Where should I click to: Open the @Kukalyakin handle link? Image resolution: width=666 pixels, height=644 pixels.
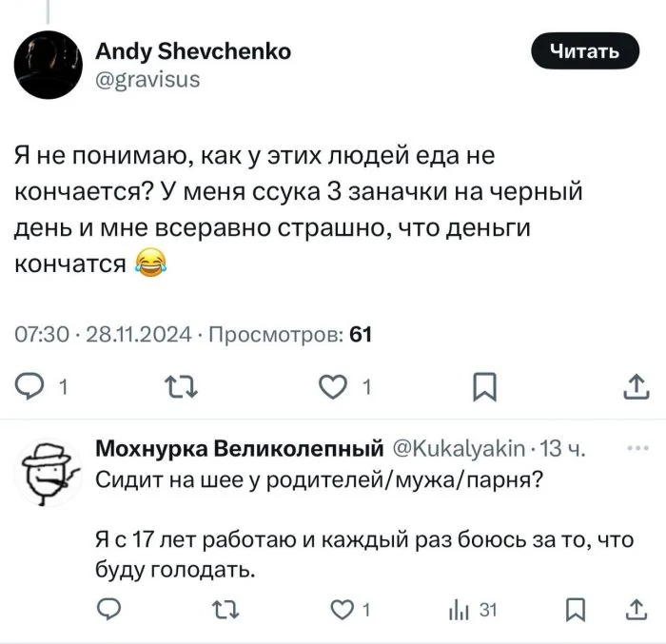[x=460, y=448]
